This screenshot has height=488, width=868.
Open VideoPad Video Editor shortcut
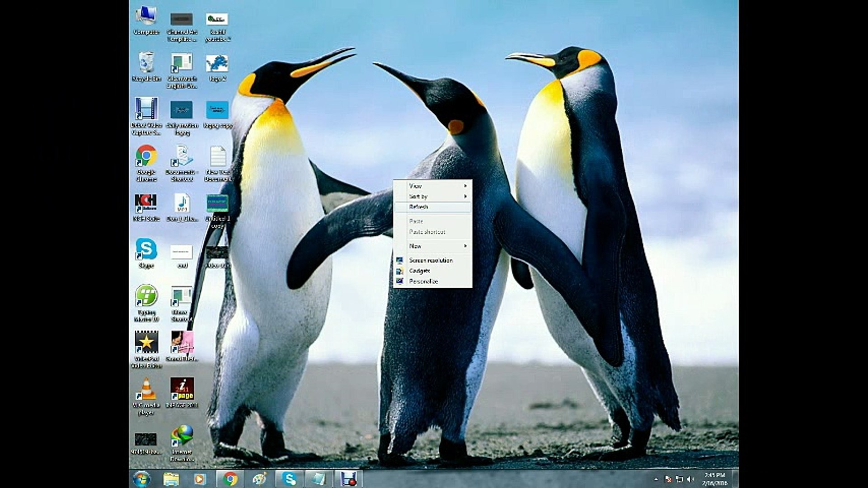click(146, 349)
